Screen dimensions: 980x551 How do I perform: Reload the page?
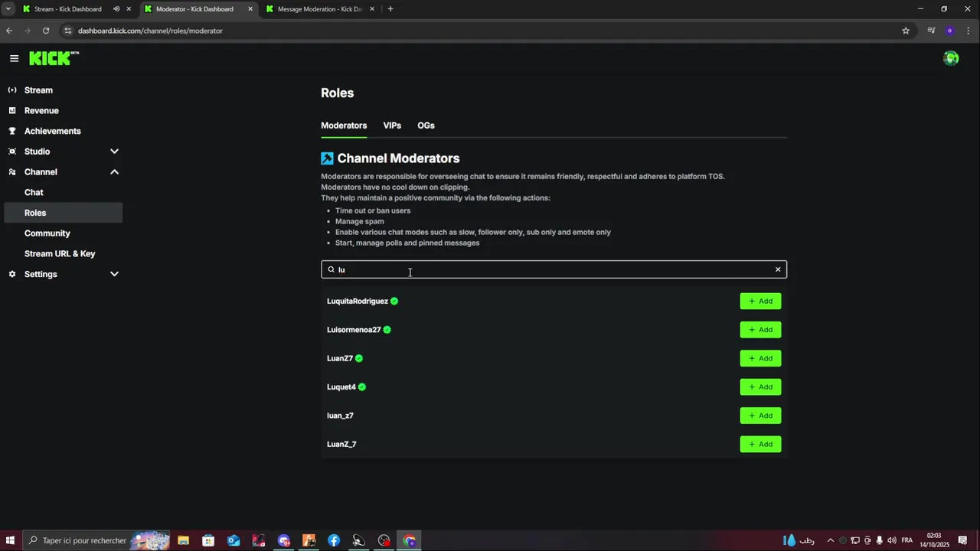[46, 31]
